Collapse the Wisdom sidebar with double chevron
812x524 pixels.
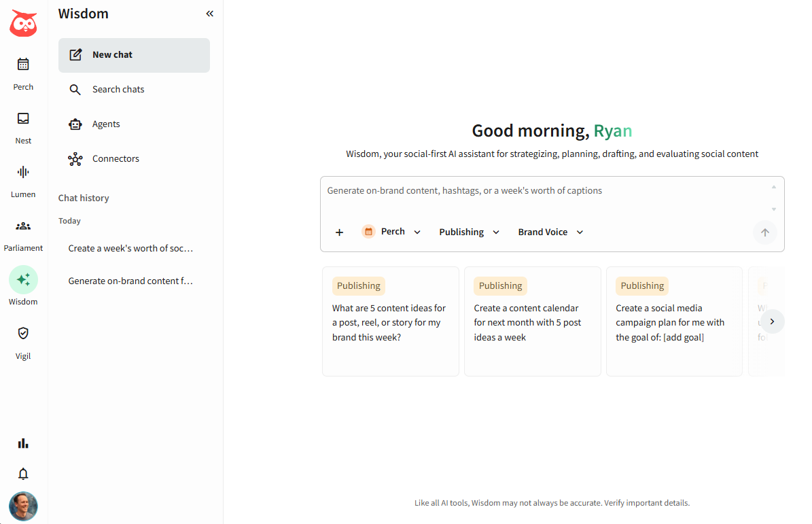click(210, 14)
